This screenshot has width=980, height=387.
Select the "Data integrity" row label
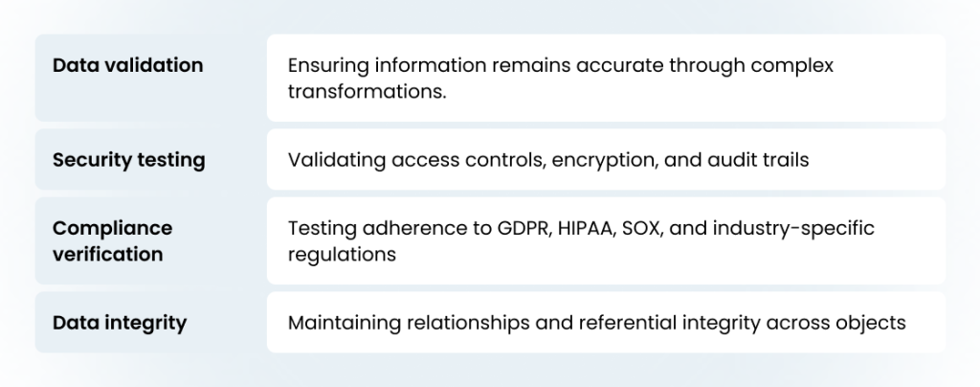pos(120,322)
